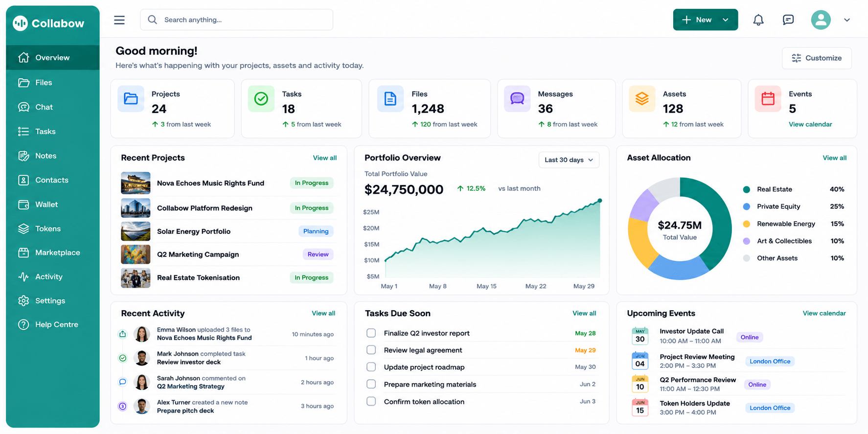Screen dimensions: 868x434
Task: Click completed check icon beside Mark Johnson
Action: tap(123, 358)
